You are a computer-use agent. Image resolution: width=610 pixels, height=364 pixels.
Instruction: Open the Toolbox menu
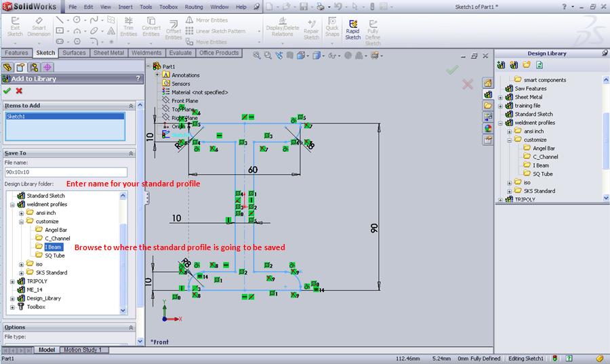click(x=169, y=7)
